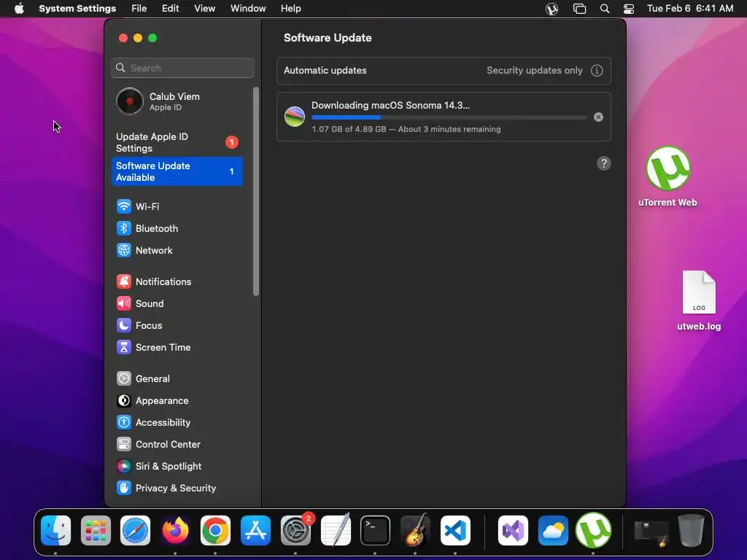Screen dimensions: 747x560
Task: Click the Automatic updates info icon
Action: (597, 71)
